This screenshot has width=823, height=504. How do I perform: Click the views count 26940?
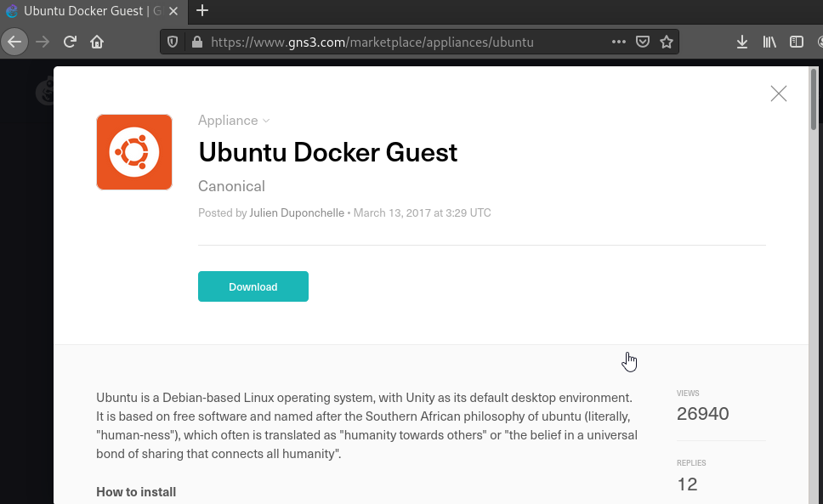pos(703,414)
